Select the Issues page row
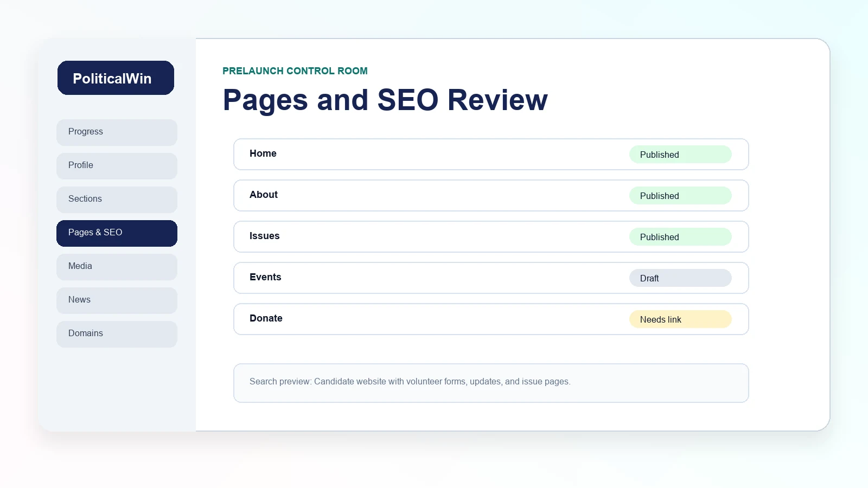The width and height of the screenshot is (868, 488). (x=491, y=236)
